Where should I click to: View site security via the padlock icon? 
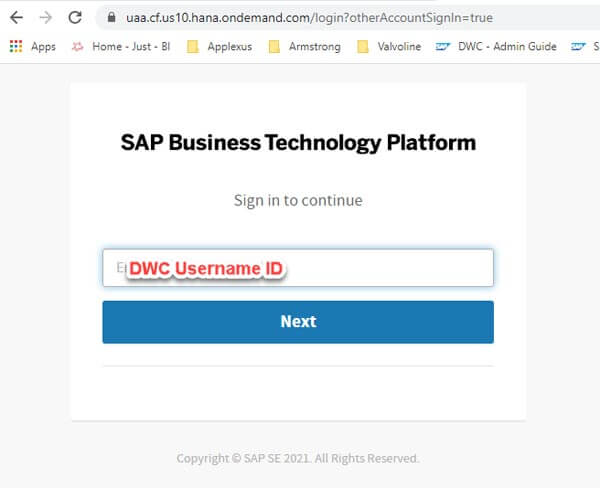[111, 17]
